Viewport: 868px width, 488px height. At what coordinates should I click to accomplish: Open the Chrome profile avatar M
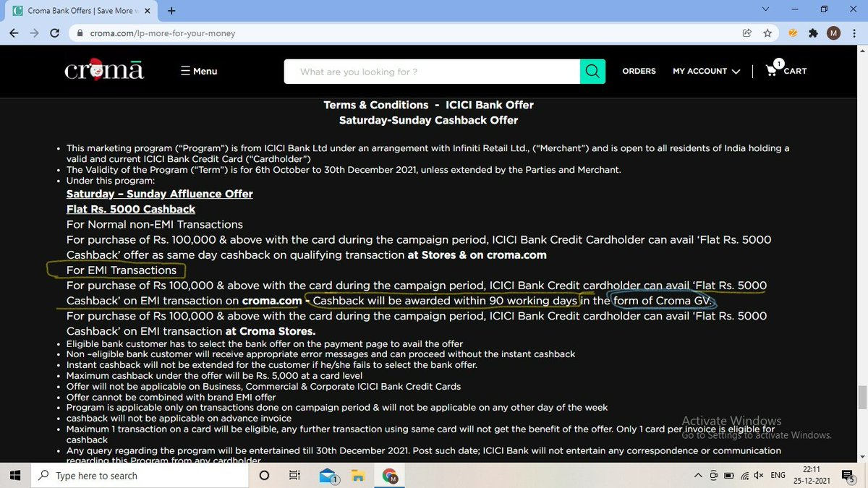(833, 33)
